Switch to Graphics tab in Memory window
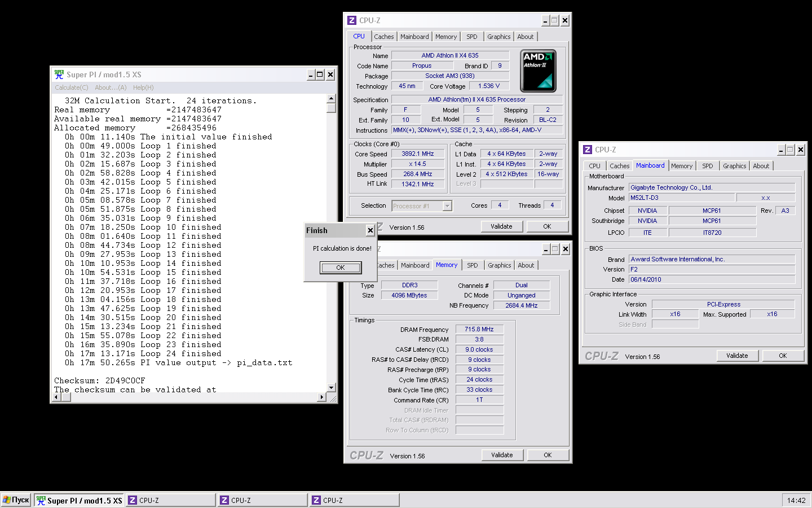Viewport: 812px width, 508px height. point(500,265)
